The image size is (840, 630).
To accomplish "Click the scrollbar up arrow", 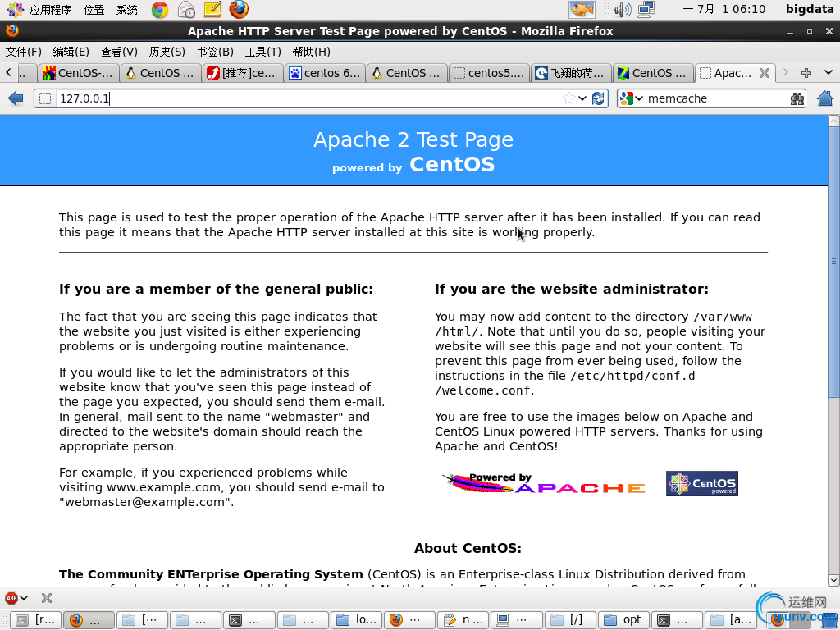I will [x=833, y=121].
